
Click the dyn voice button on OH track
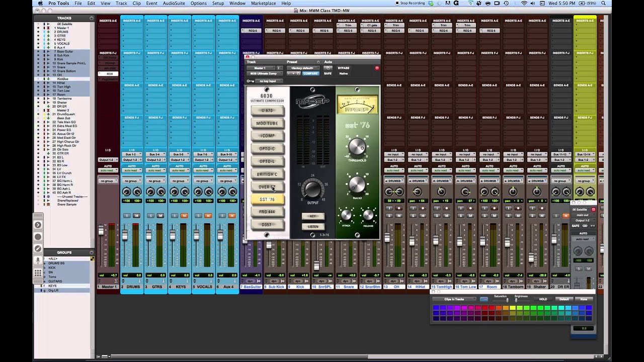pos(394,282)
